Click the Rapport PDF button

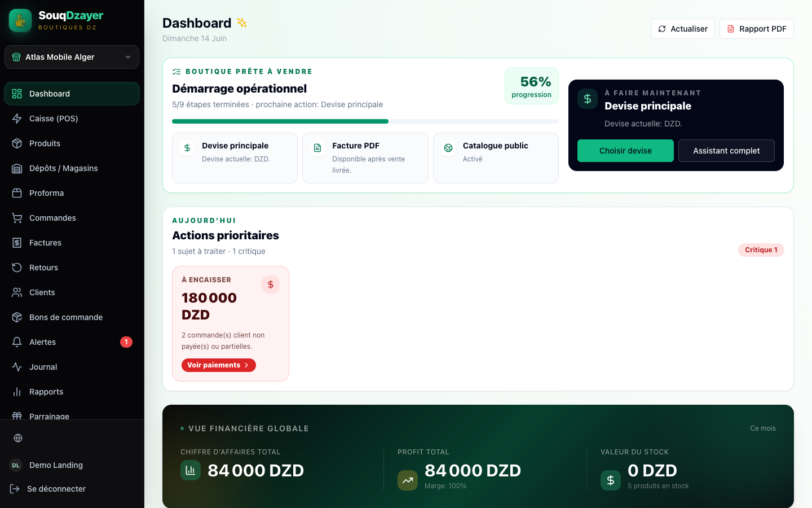tap(757, 29)
